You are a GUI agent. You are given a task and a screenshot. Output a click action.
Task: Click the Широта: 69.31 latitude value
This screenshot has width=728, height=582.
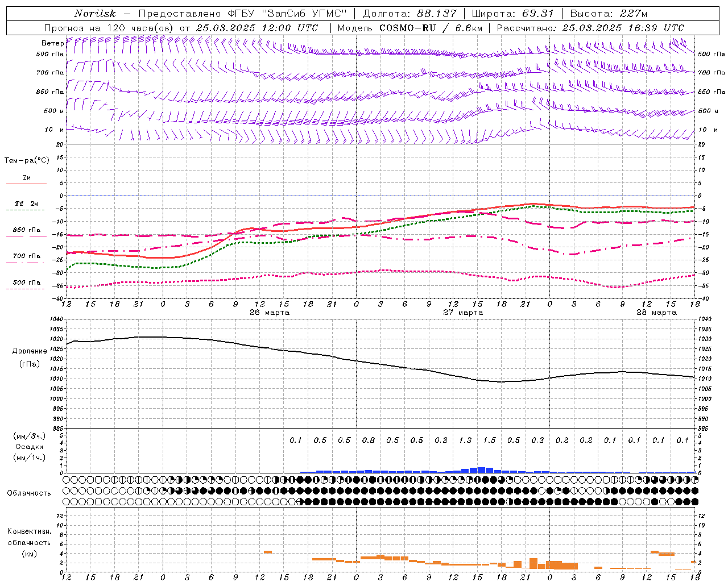pos(513,14)
